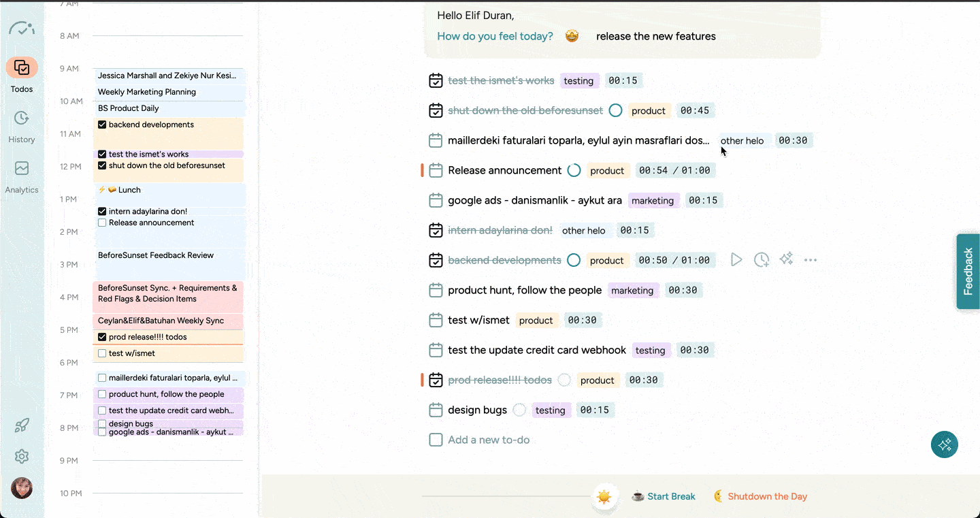The image size is (980, 518).
Task: Click the 'release the new features' note
Action: click(x=656, y=36)
